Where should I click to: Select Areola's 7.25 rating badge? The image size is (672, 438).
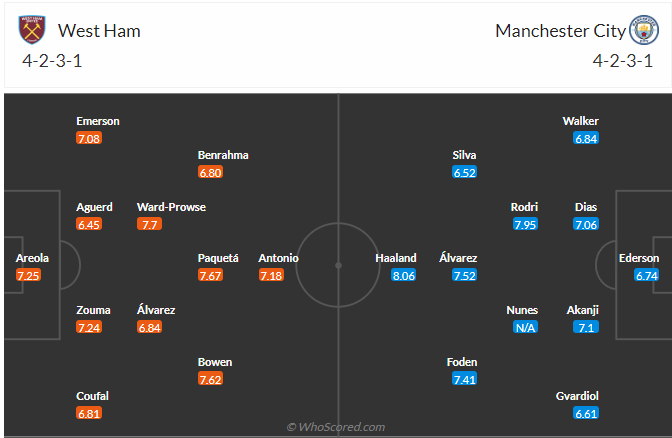[28, 275]
